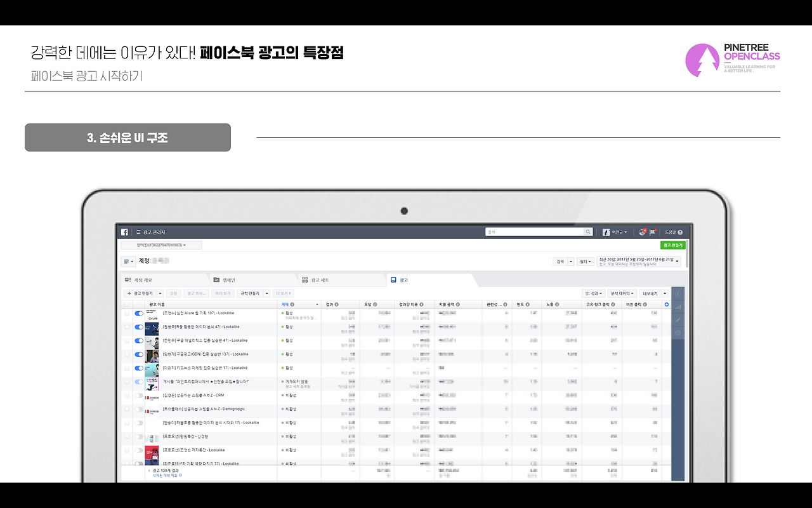Enable the toggle for the 쇼핑몰 A to Z - CRM ad
The image size is (812, 508).
click(138, 395)
